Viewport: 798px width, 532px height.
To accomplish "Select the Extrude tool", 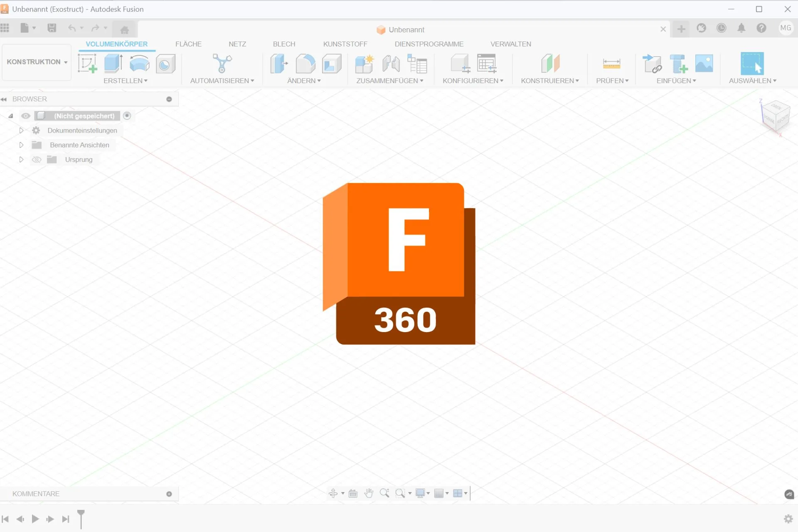I will tap(113, 64).
